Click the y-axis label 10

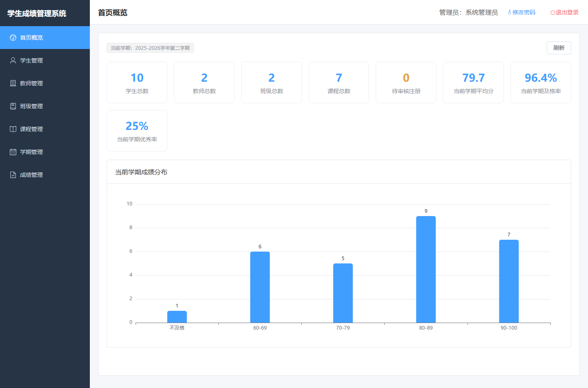(129, 204)
